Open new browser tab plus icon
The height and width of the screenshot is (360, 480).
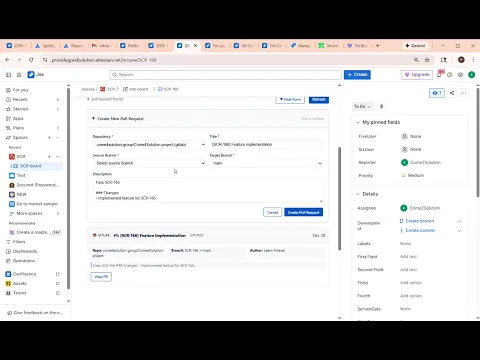click(378, 46)
